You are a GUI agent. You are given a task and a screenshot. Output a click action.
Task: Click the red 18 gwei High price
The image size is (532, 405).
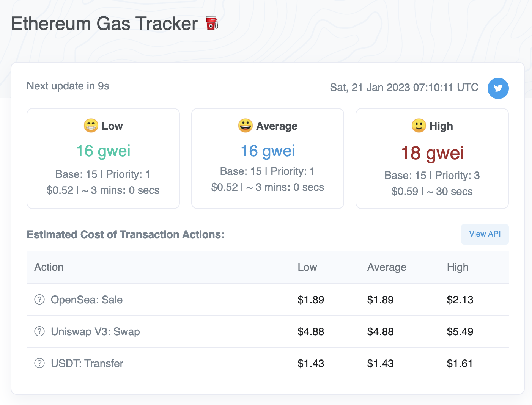[x=432, y=153]
